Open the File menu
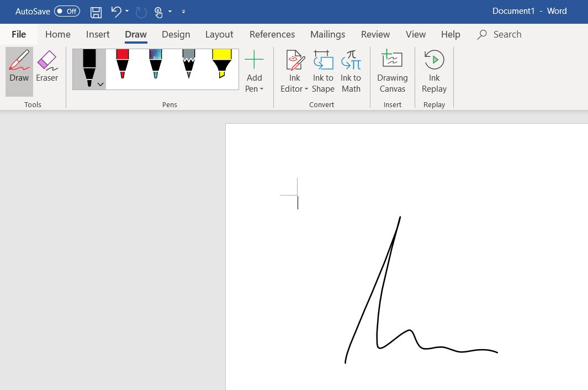 pos(19,34)
